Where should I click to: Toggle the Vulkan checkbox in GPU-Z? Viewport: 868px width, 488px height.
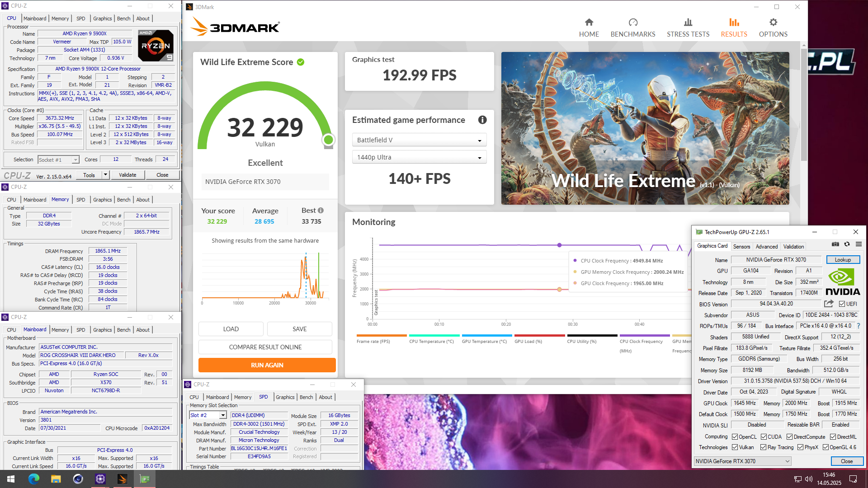[735, 447]
